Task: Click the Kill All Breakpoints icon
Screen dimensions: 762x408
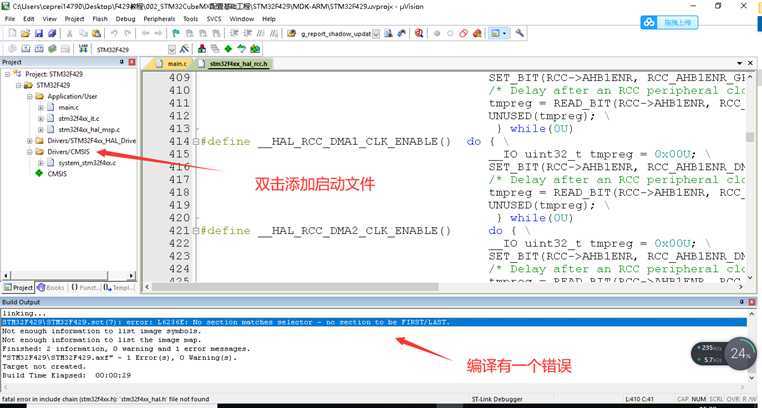Action: [477, 34]
